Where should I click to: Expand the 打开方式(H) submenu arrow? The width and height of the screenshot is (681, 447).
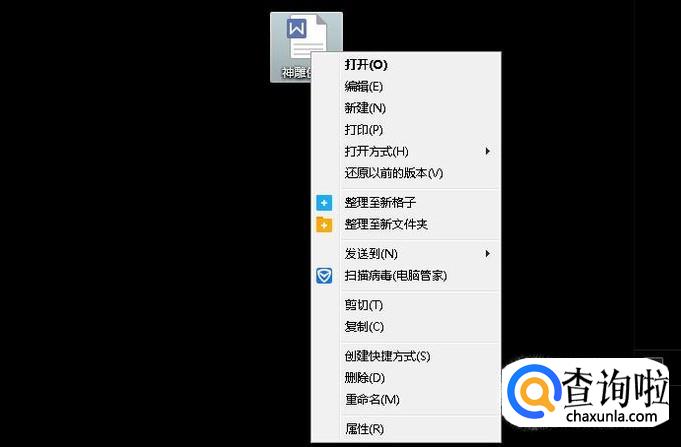488,151
